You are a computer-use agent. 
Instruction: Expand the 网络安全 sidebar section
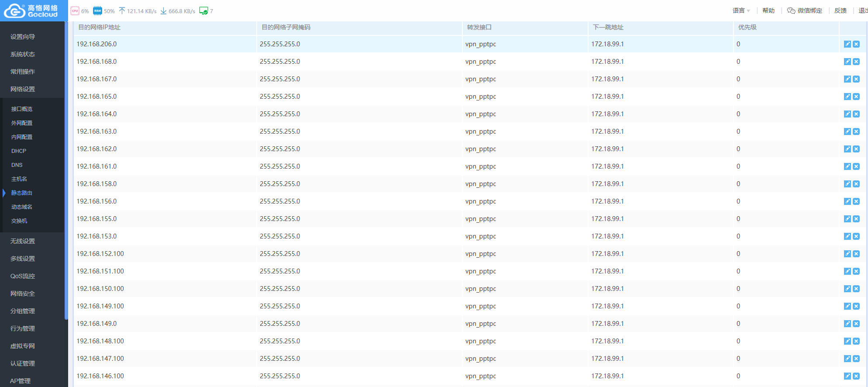tap(23, 294)
